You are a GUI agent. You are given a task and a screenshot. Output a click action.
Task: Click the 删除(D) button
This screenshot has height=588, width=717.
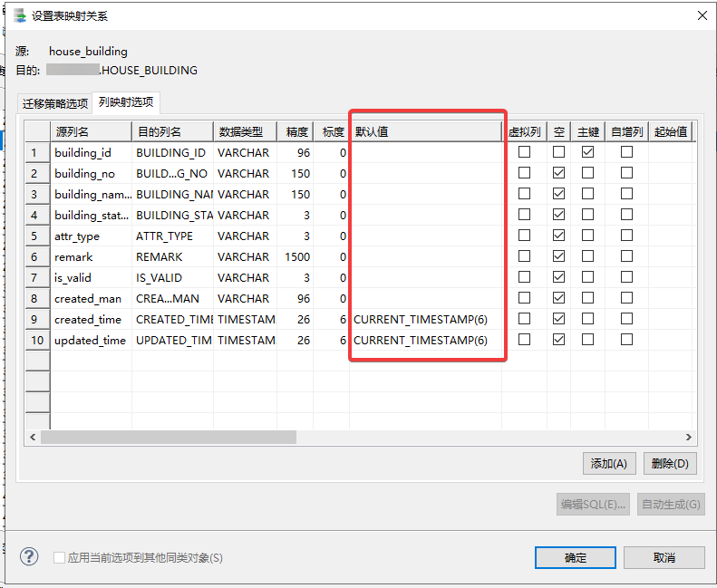point(671,464)
